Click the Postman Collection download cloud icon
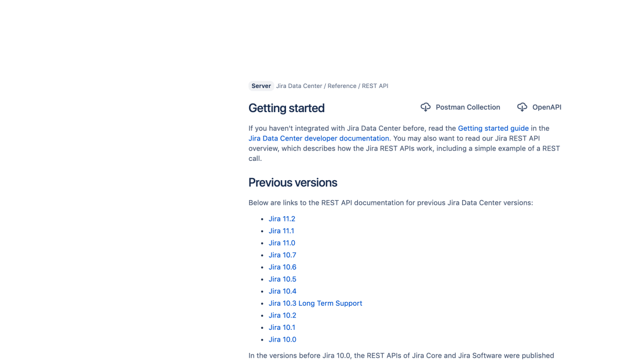This screenshot has width=644, height=362. click(426, 107)
